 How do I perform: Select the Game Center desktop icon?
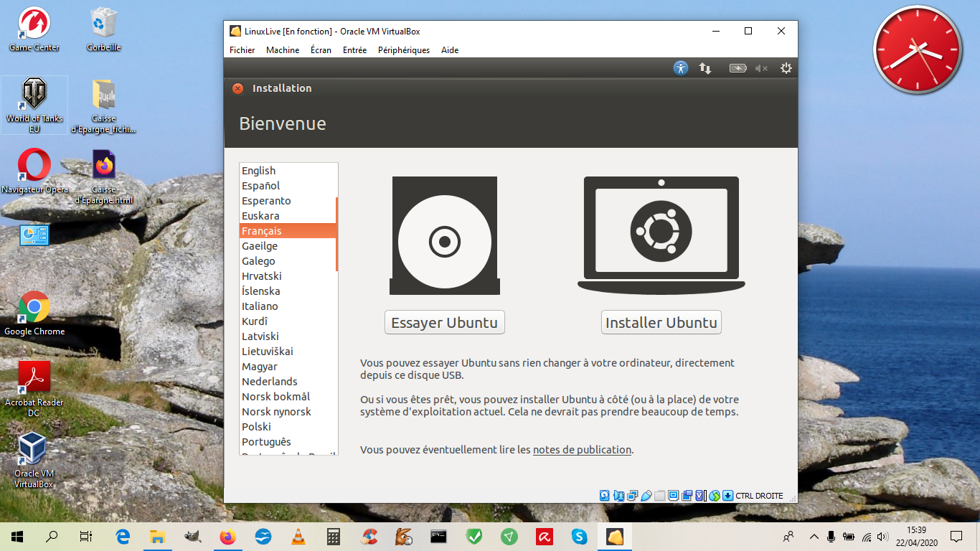tap(34, 29)
